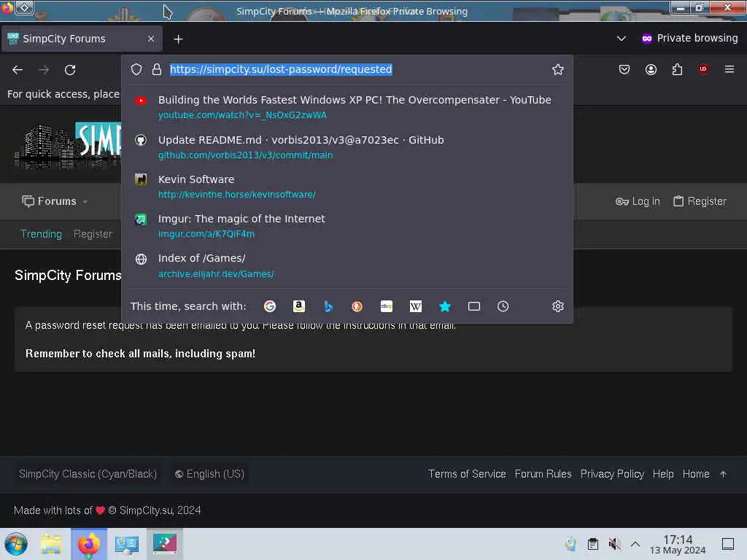747x560 pixels.
Task: Click the Firefox taskbar icon
Action: (x=88, y=544)
